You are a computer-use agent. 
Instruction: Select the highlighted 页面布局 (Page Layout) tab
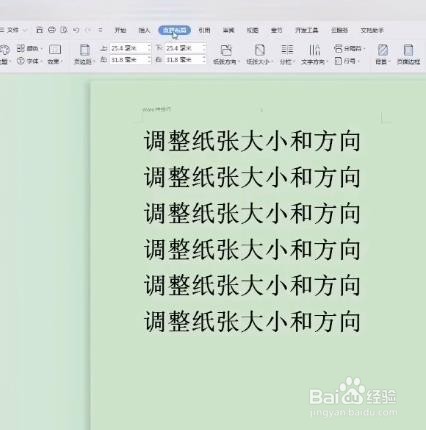174,30
